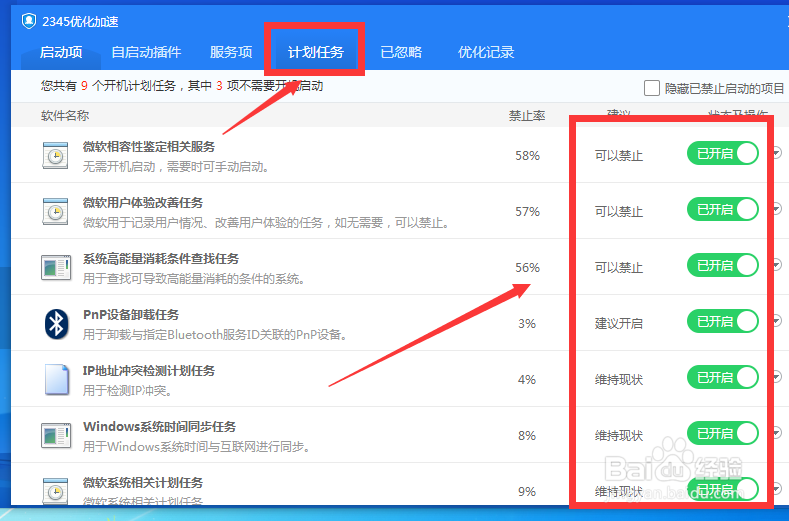Screen dimensions: 789x521
Task: Click the Bluetooth icon for PnP设备卸载任务
Action: (x=56, y=324)
